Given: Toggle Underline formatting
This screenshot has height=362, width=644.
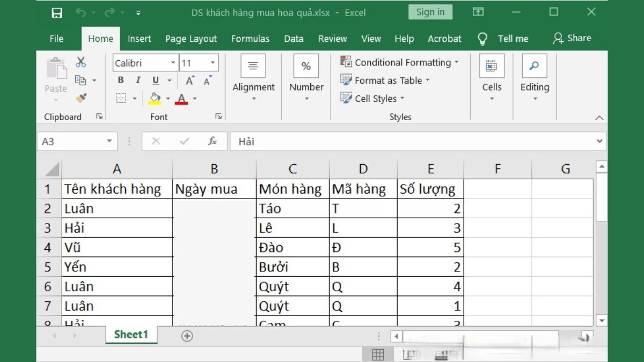Looking at the screenshot, I should (156, 80).
